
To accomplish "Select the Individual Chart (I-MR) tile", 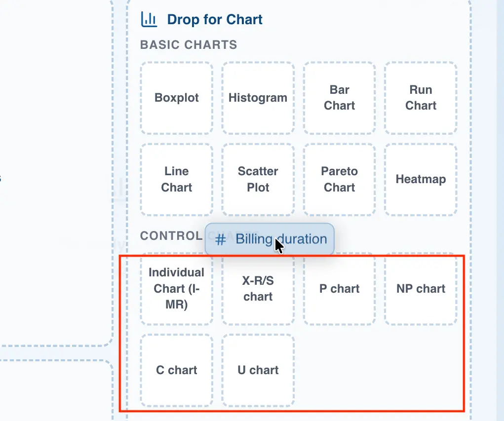I will tap(176, 289).
